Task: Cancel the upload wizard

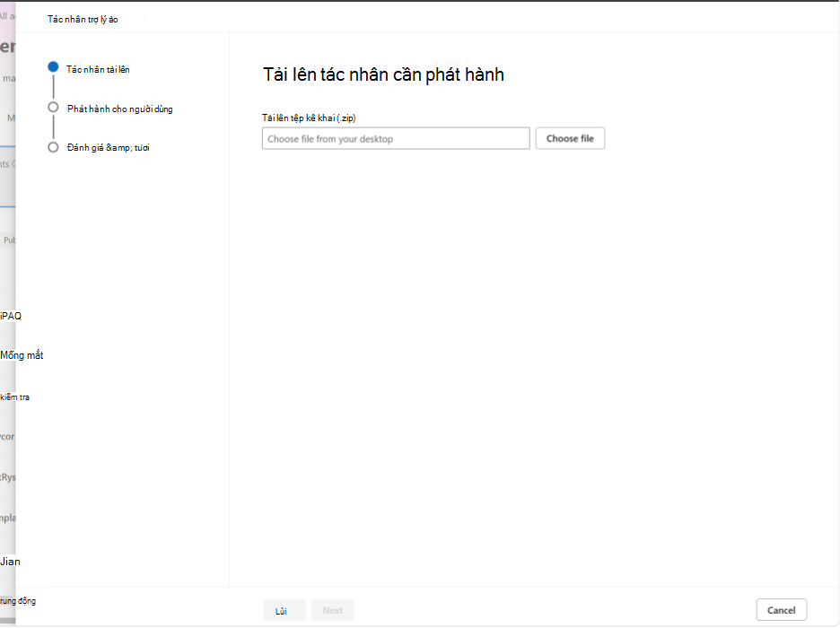Action: pos(781,610)
